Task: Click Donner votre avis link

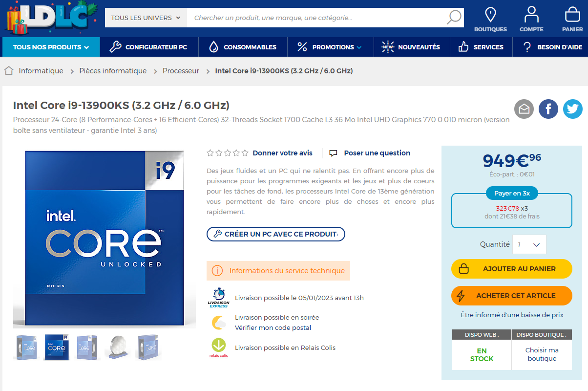Action: 282,153
